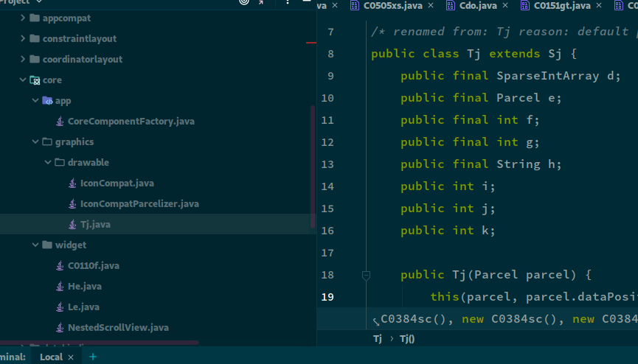This screenshot has height=364, width=638.
Task: Collapse the app folder chevron
Action: click(x=35, y=100)
